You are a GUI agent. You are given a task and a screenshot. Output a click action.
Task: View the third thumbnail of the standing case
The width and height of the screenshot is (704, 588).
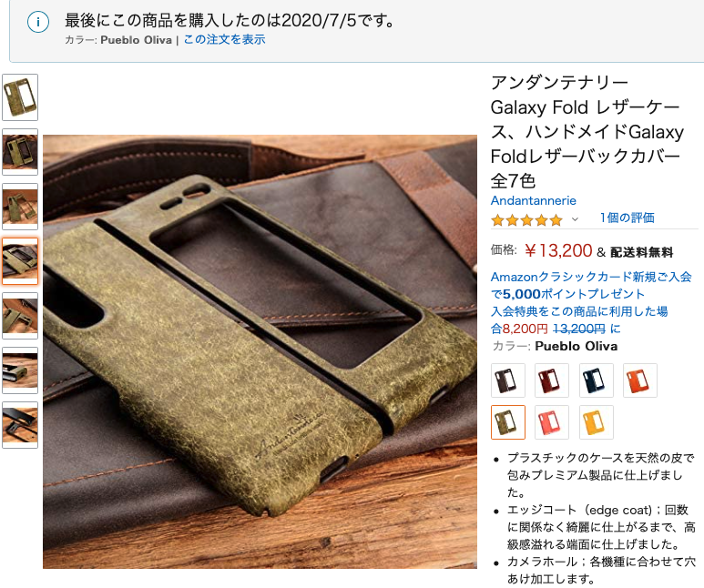click(x=20, y=207)
